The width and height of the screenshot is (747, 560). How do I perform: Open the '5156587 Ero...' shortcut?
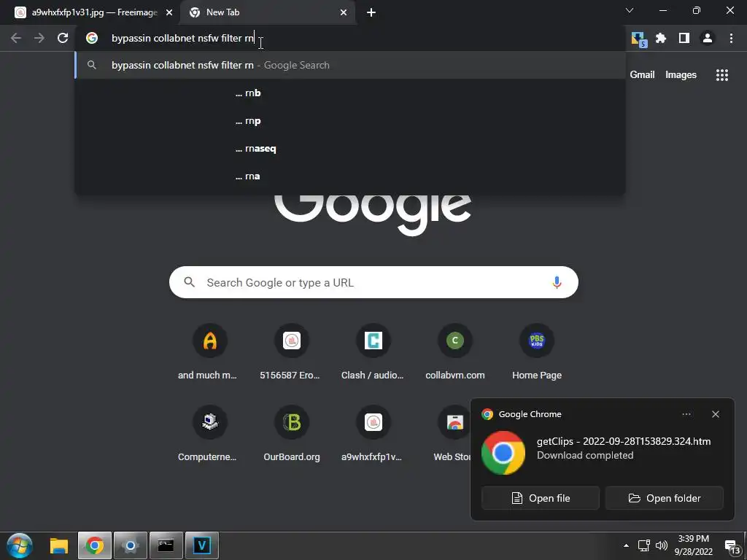pyautogui.click(x=292, y=352)
